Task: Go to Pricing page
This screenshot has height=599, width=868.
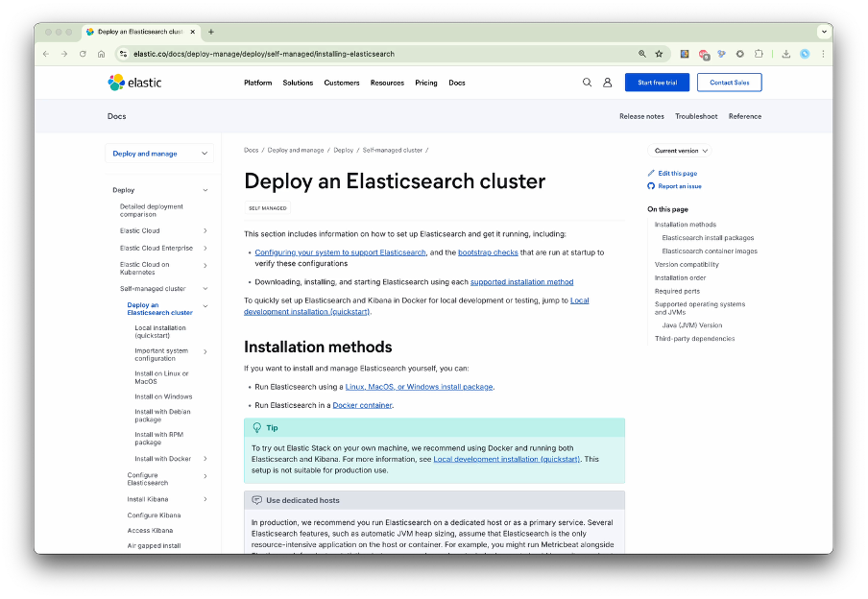Action: coord(426,83)
